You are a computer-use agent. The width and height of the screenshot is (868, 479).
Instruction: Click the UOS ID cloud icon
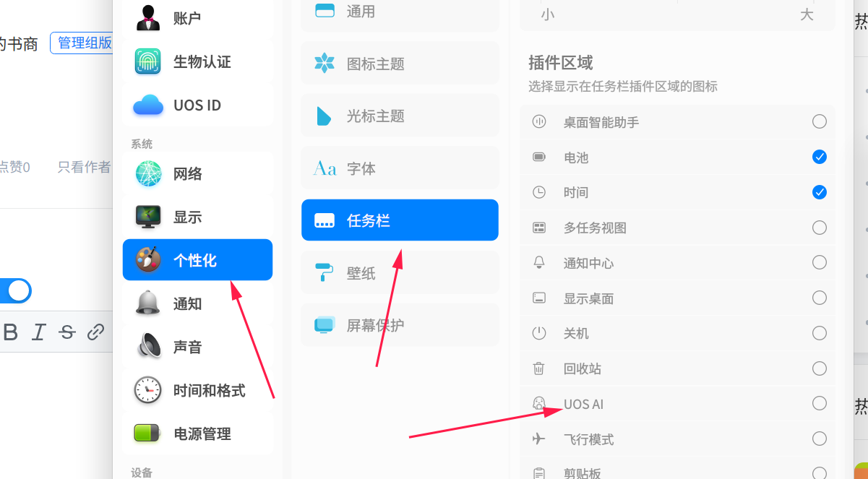148,105
